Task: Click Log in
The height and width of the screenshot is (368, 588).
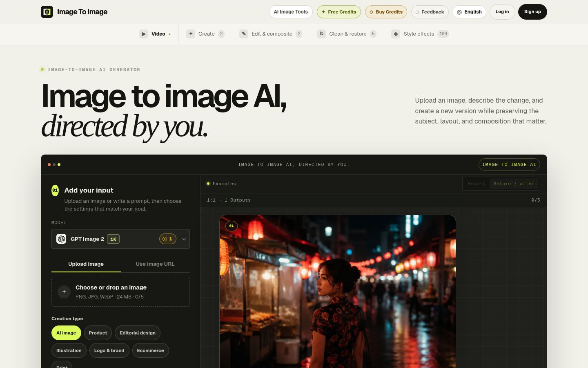Action: [x=502, y=12]
